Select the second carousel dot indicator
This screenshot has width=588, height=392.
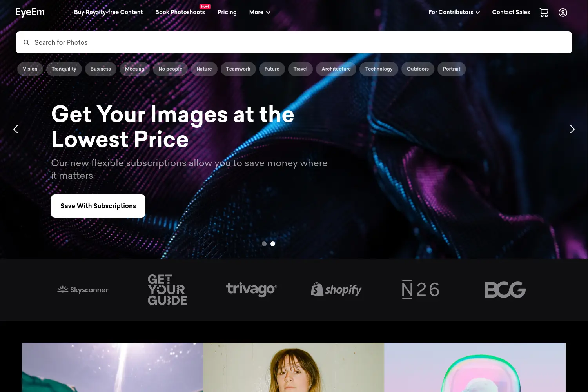click(273, 244)
